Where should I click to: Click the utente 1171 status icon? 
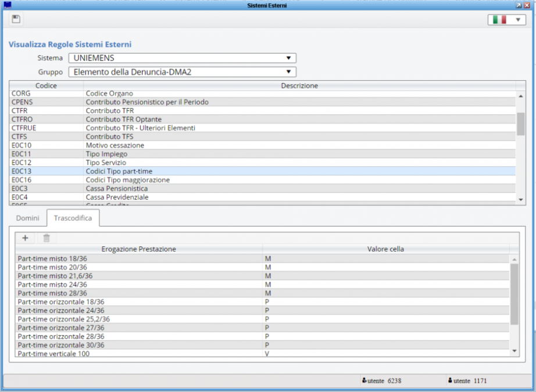pos(451,381)
